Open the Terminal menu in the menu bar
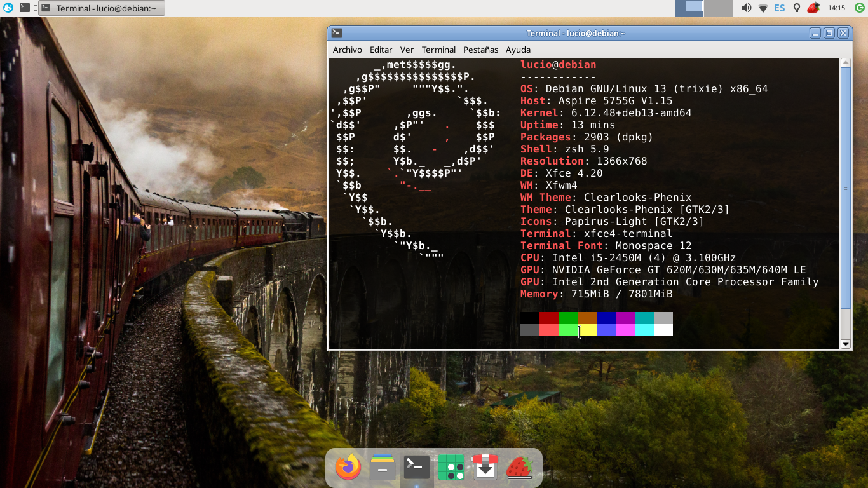Image resolution: width=868 pixels, height=488 pixels. 438,50
